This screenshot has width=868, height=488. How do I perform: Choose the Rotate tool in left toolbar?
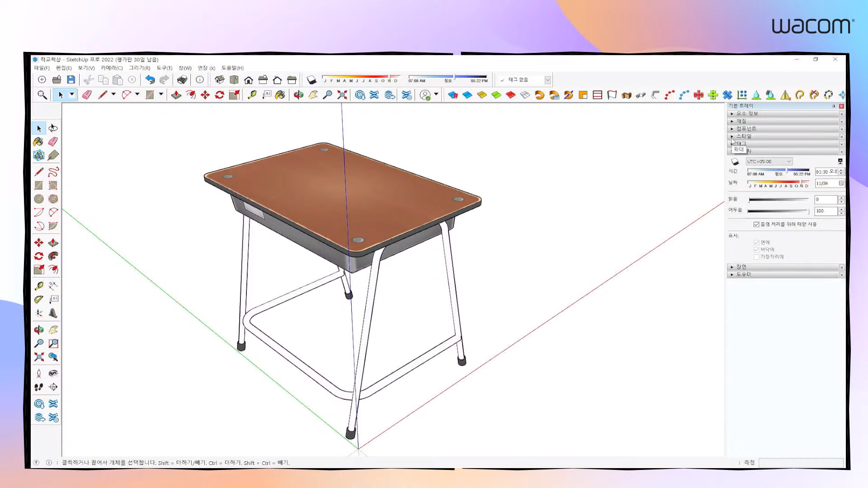tap(39, 256)
